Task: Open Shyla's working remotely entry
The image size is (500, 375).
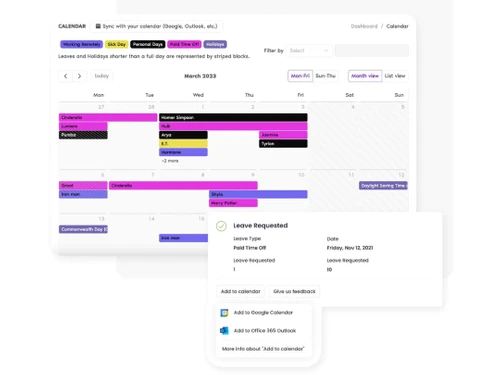Action: click(258, 194)
